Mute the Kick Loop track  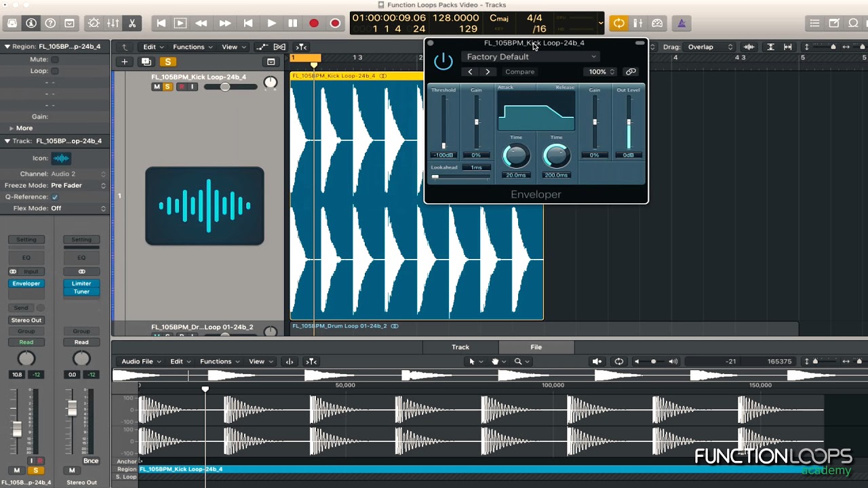tap(157, 87)
